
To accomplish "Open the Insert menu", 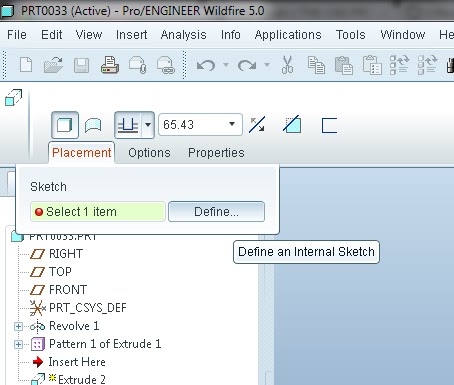I will coord(131,35).
